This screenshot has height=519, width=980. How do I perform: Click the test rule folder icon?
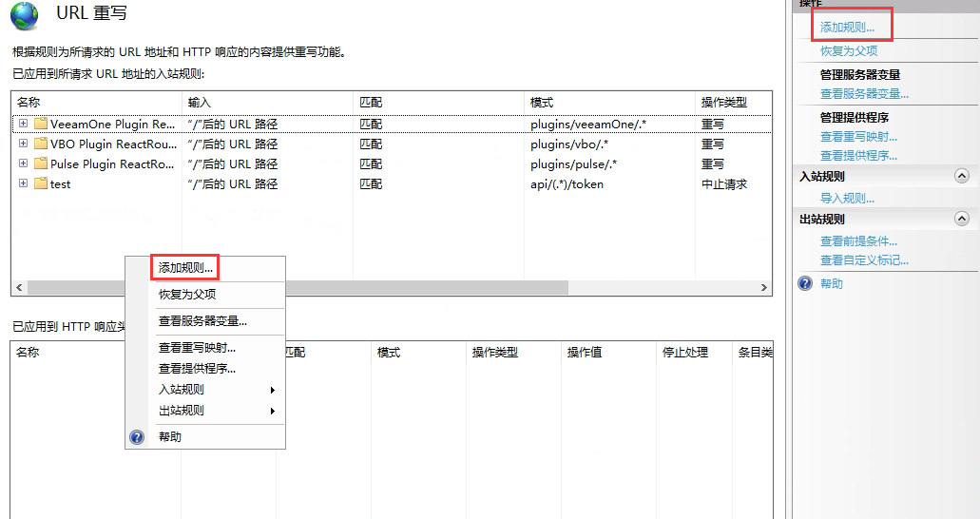click(41, 183)
